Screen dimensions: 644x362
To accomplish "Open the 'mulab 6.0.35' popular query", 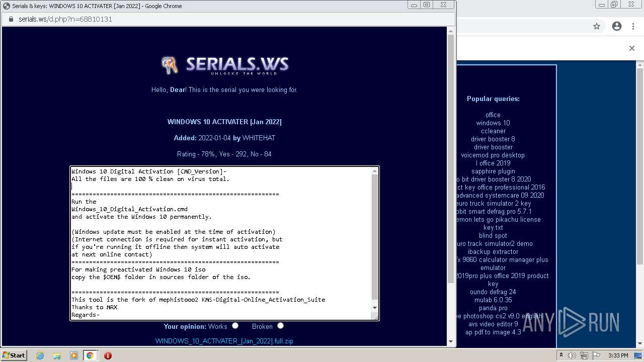I will coord(493,300).
